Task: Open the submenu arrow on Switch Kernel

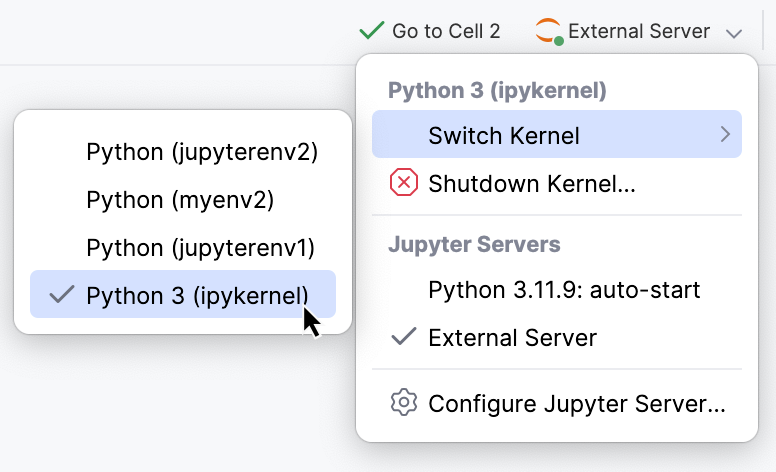Action: [x=725, y=134]
